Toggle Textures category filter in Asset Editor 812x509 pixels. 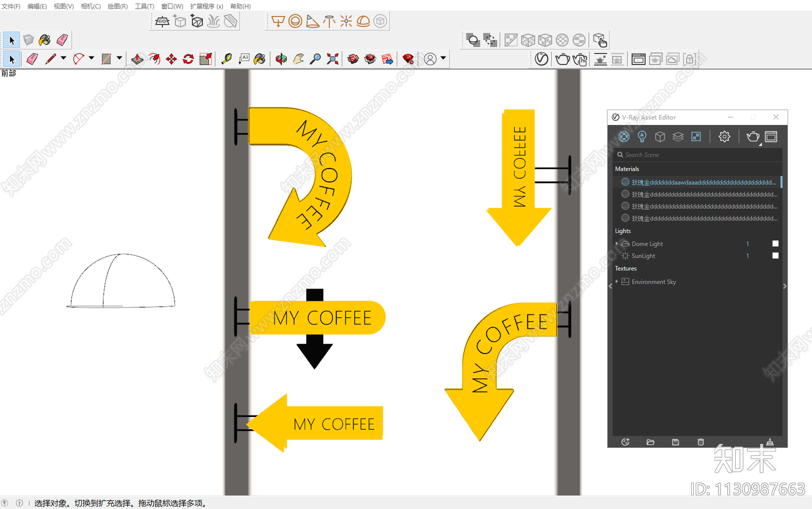pyautogui.click(x=696, y=136)
